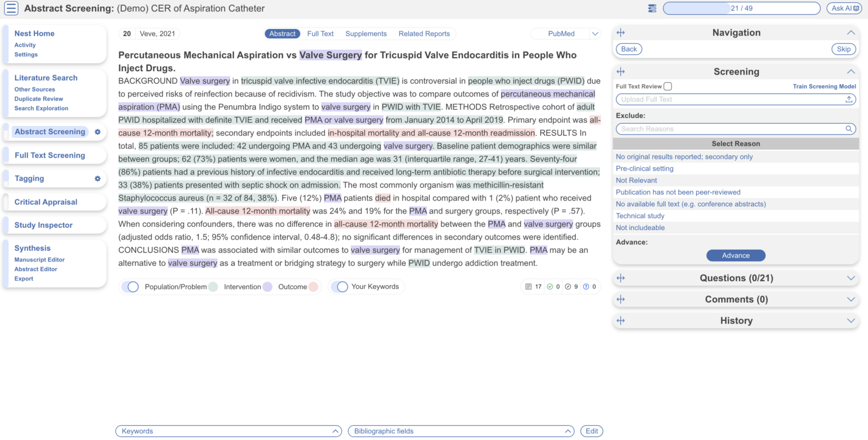Click the queue icon beside the progress bar
This screenshot has width=868, height=440.
click(652, 8)
